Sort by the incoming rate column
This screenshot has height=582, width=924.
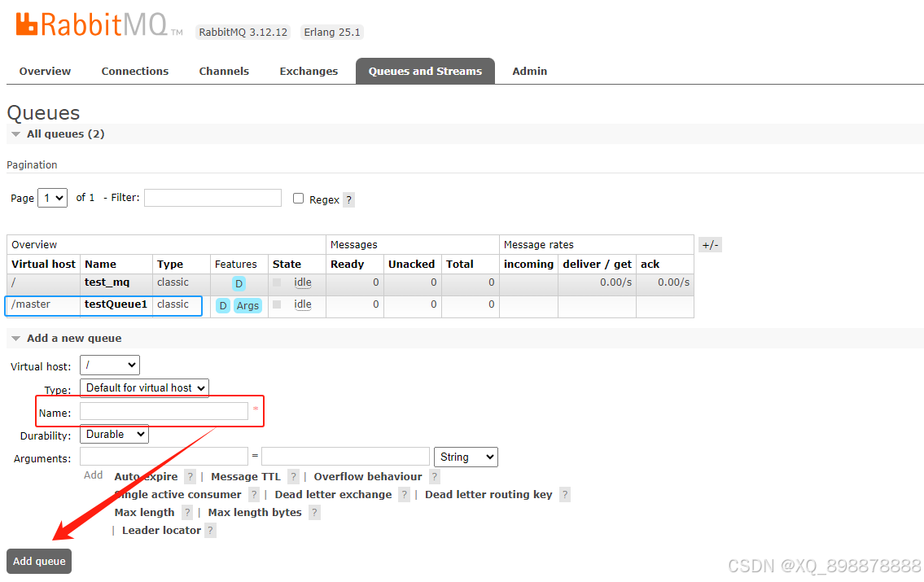(x=528, y=265)
